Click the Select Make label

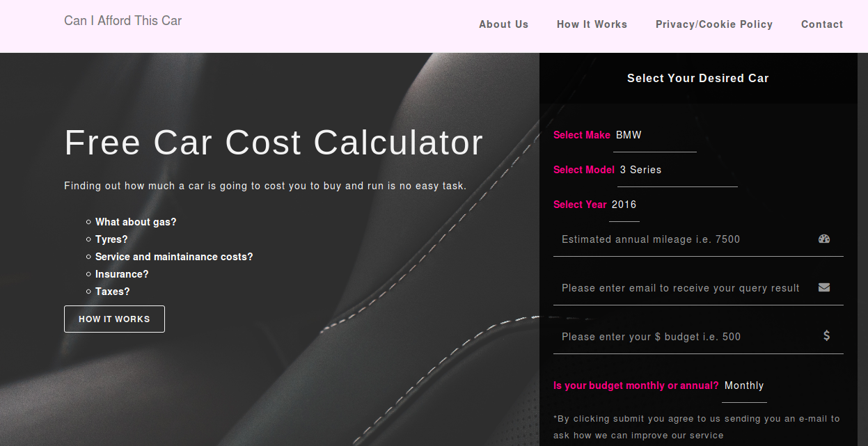click(582, 135)
